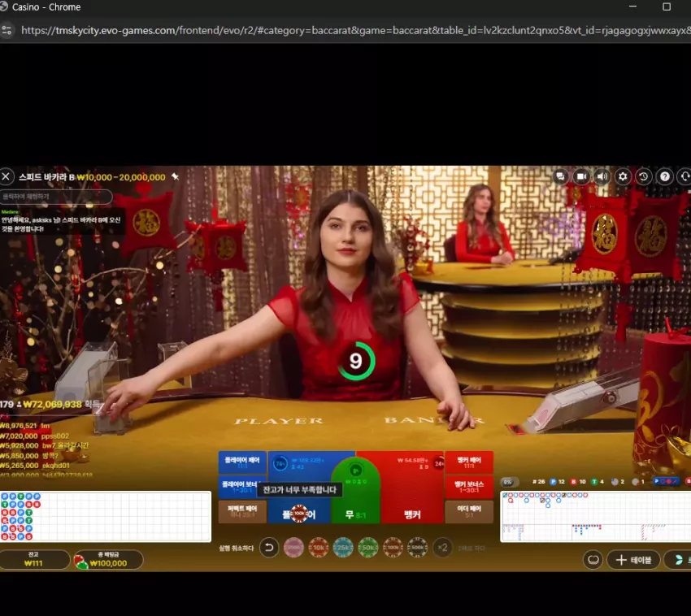Open the gear settings icon
The width and height of the screenshot is (691, 616).
pos(623,176)
